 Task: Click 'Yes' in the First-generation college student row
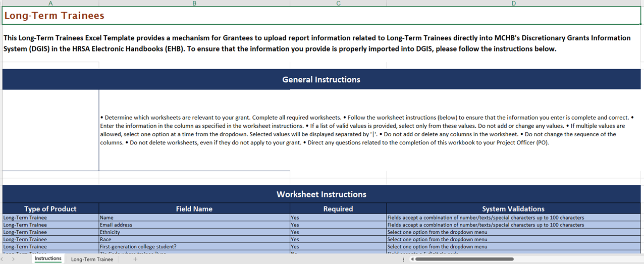338,247
